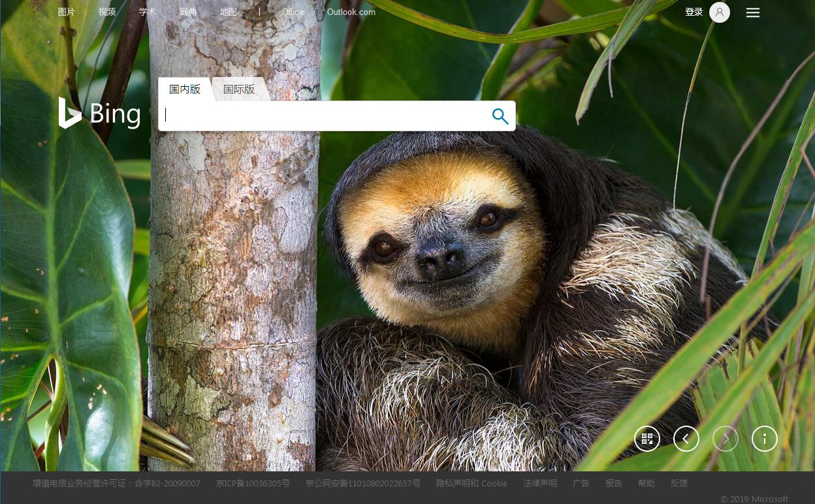This screenshot has height=504, width=815.
Task: Click the user avatar icon
Action: pos(720,12)
